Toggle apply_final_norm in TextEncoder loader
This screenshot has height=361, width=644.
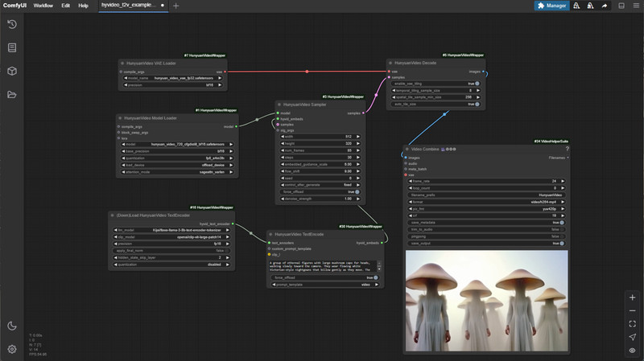click(x=171, y=251)
